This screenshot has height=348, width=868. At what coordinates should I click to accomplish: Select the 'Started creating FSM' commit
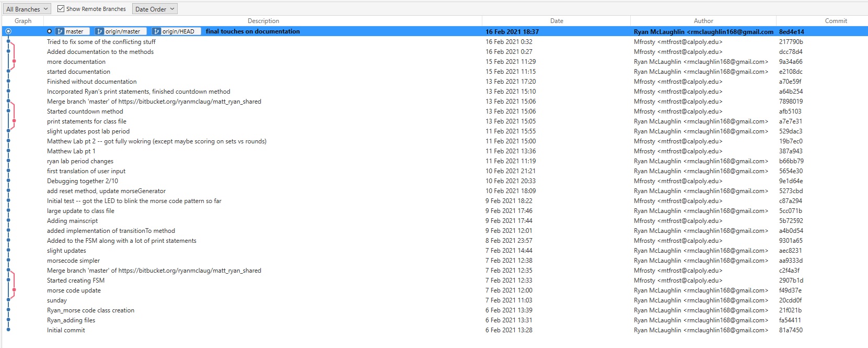click(x=76, y=280)
